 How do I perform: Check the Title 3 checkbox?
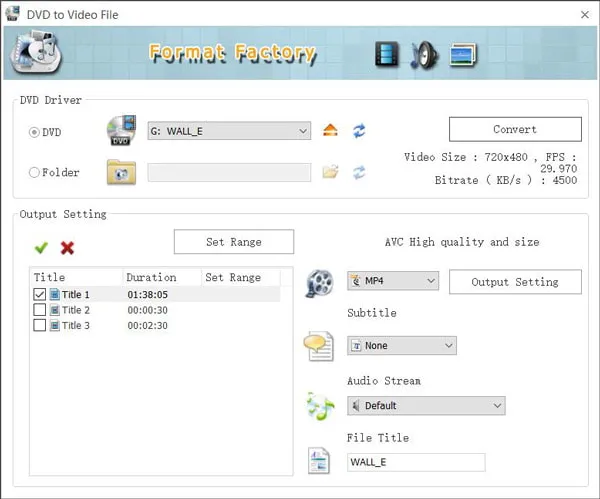[x=40, y=325]
